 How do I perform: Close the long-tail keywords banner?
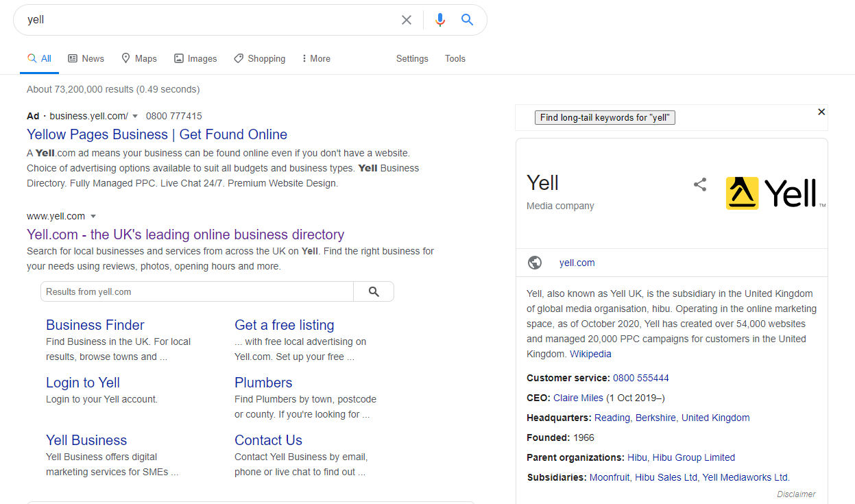tap(821, 112)
